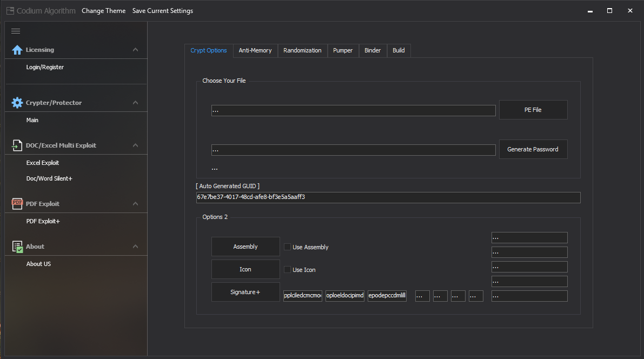Open Login/Register in sidebar
644x359 pixels.
[x=45, y=67]
